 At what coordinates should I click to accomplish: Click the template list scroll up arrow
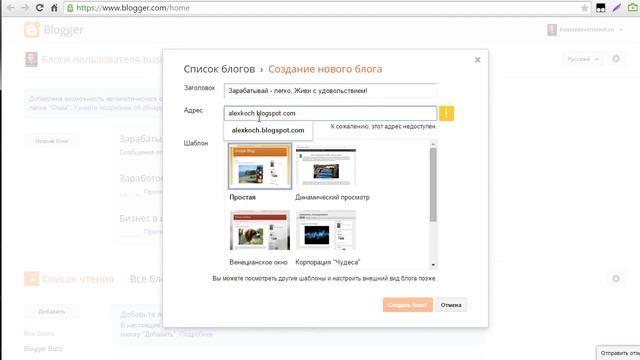coord(433,144)
